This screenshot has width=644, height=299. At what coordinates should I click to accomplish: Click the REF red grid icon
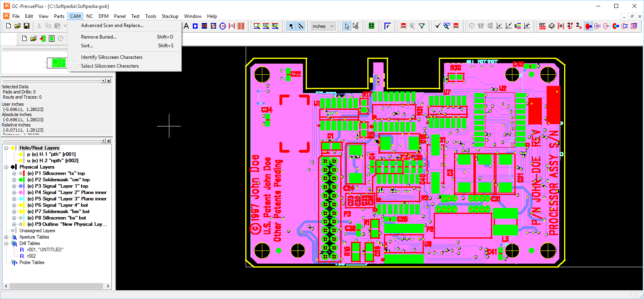(543, 26)
